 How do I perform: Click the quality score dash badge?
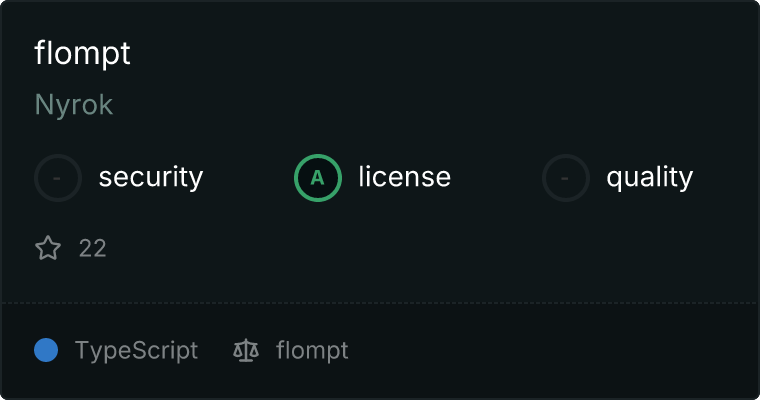coord(566,178)
